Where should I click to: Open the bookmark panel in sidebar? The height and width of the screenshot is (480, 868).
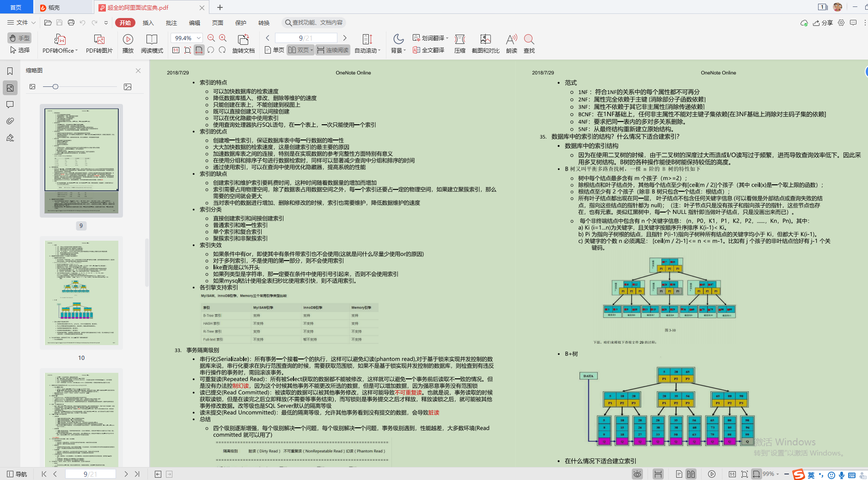tap(10, 71)
